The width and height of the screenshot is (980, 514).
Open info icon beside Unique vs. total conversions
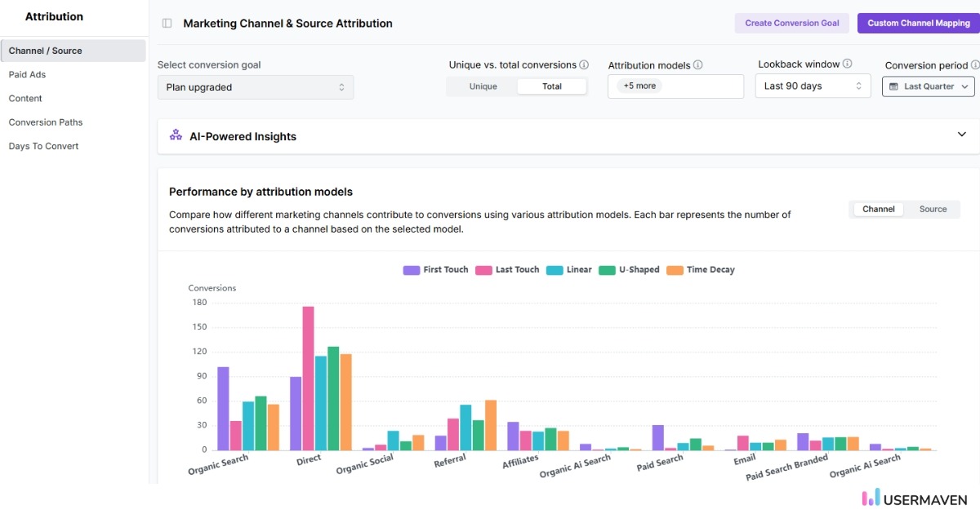pyautogui.click(x=584, y=64)
